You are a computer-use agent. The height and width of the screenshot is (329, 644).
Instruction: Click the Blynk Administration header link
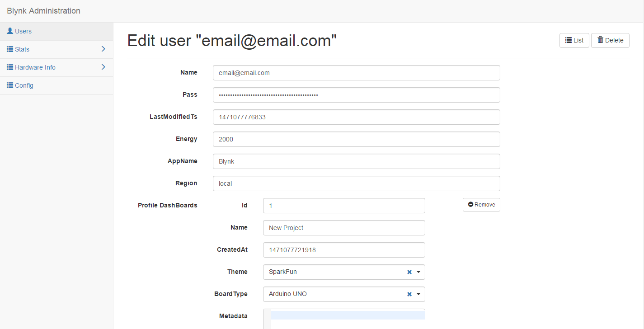(x=43, y=11)
